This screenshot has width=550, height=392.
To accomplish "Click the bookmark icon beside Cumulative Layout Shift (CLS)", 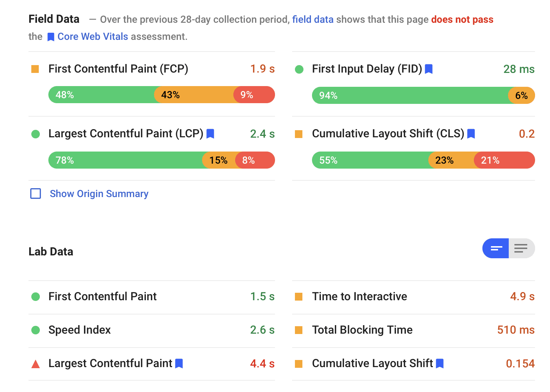I will [471, 134].
